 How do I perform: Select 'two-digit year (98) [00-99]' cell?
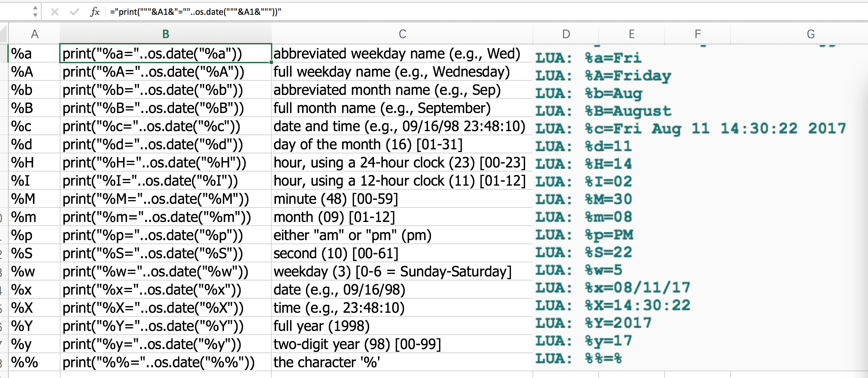(x=402, y=344)
